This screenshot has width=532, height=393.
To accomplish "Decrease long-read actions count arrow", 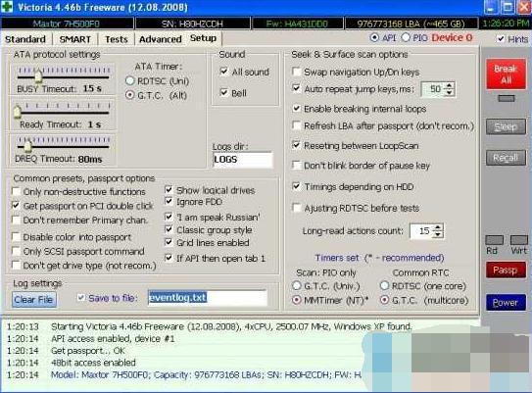I will [438, 234].
